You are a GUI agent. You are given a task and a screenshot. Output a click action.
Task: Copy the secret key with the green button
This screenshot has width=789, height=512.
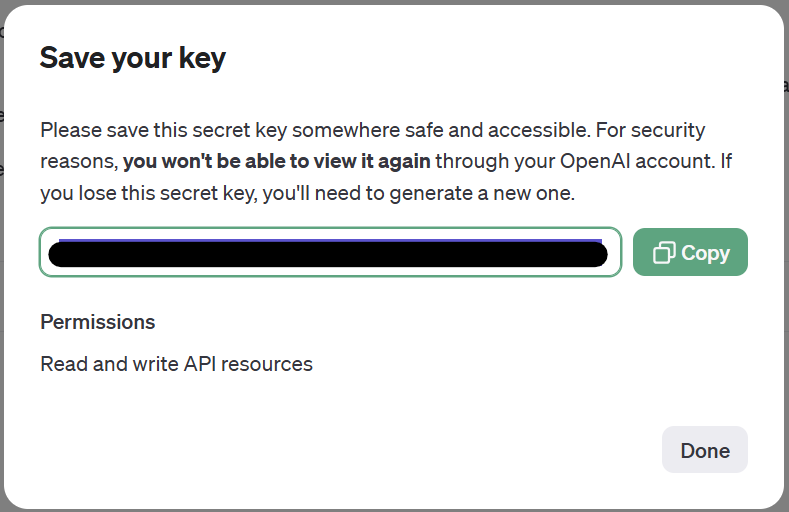tap(690, 252)
